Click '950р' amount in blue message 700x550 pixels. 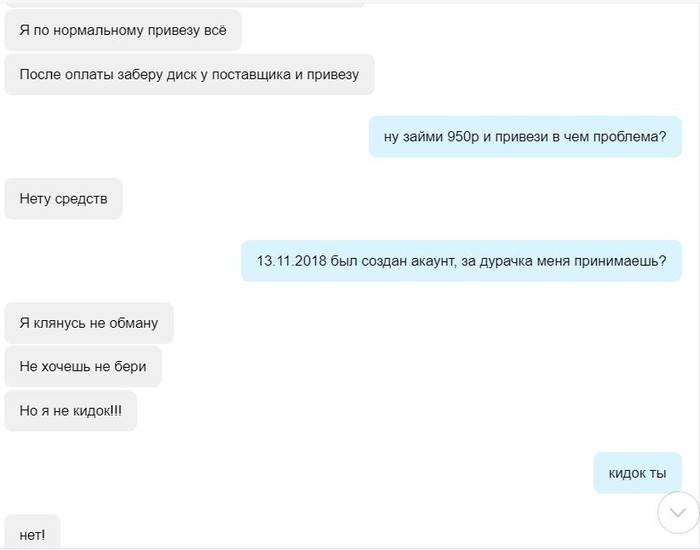click(462, 137)
